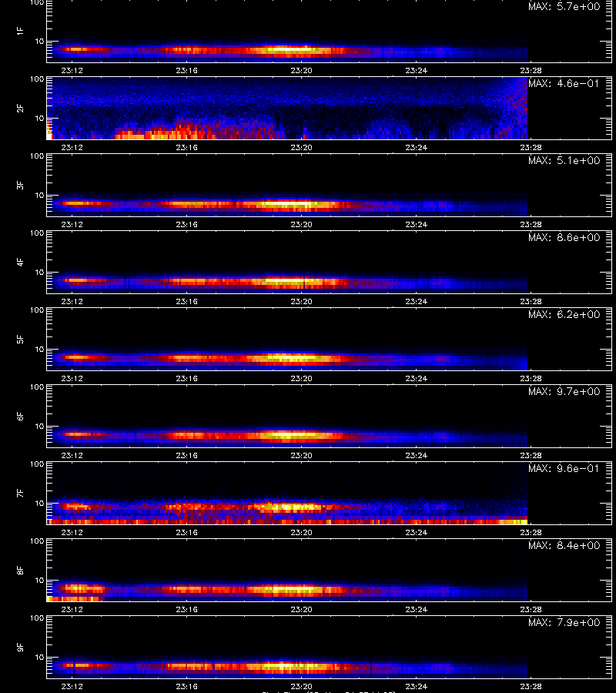The image size is (616, 693).
Task: Click the 23:16 tick label of panel 5F
Action: click(x=186, y=378)
